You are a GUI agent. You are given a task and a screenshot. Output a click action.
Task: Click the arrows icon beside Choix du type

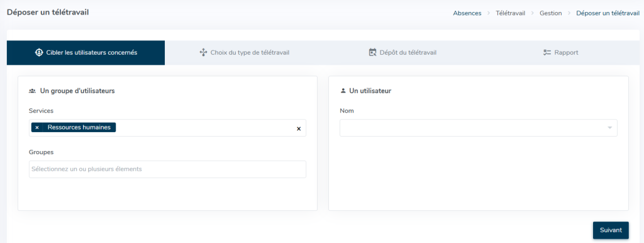[203, 53]
